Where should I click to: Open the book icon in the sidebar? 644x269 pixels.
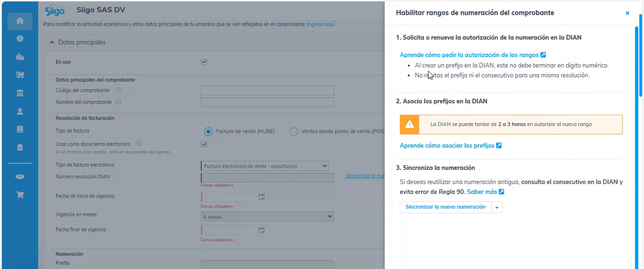20,129
